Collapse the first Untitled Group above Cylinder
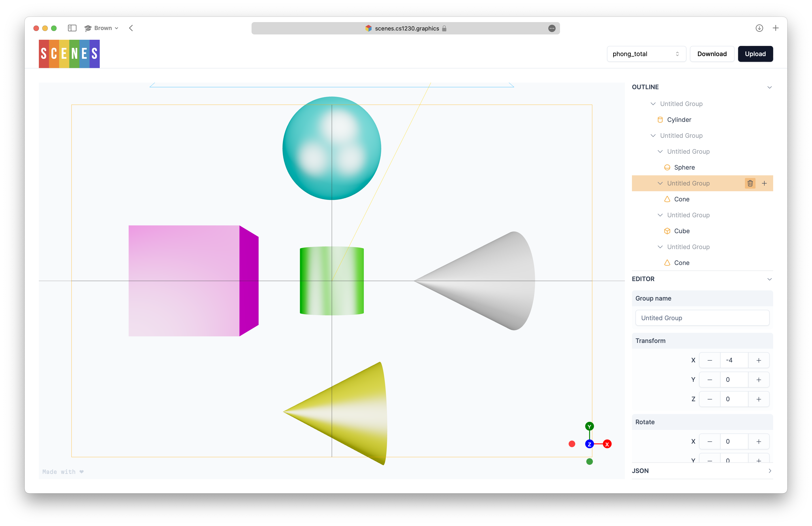The height and width of the screenshot is (526, 812). [653, 104]
